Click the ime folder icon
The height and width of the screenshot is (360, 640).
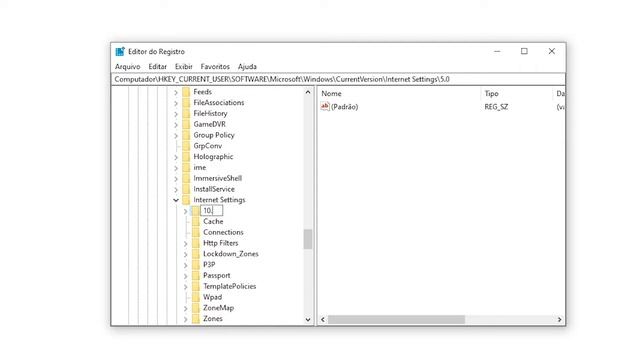(x=186, y=168)
